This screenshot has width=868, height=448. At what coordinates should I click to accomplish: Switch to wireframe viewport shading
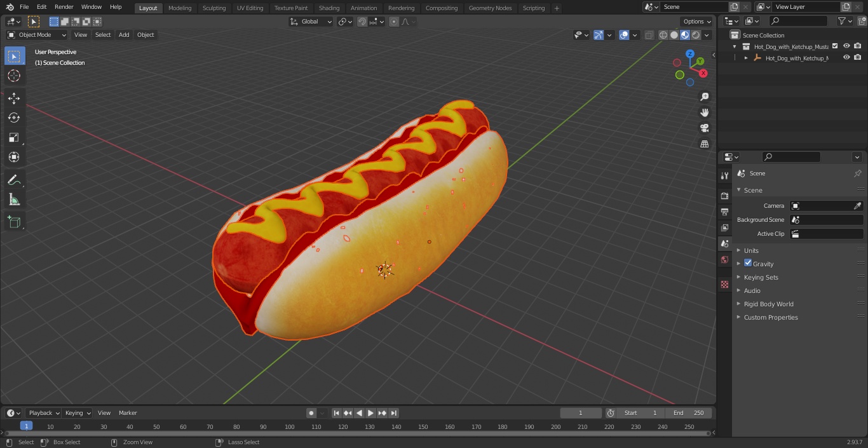(663, 35)
